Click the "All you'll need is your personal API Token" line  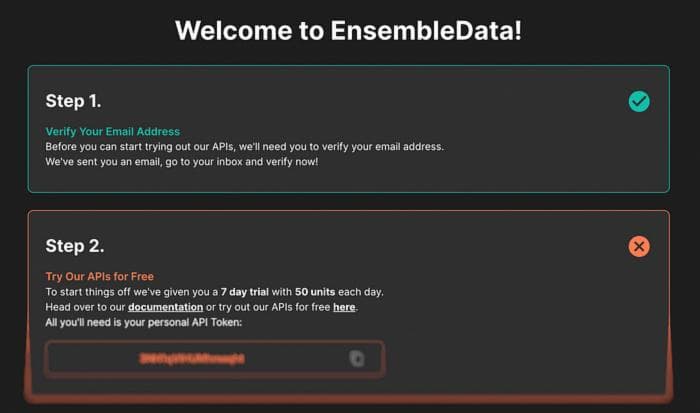[x=143, y=322]
